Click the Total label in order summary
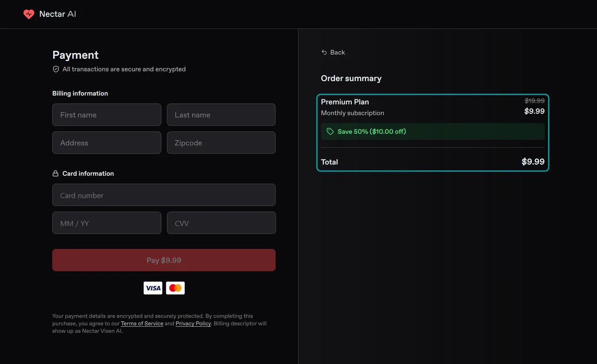The image size is (597, 364). (x=329, y=162)
